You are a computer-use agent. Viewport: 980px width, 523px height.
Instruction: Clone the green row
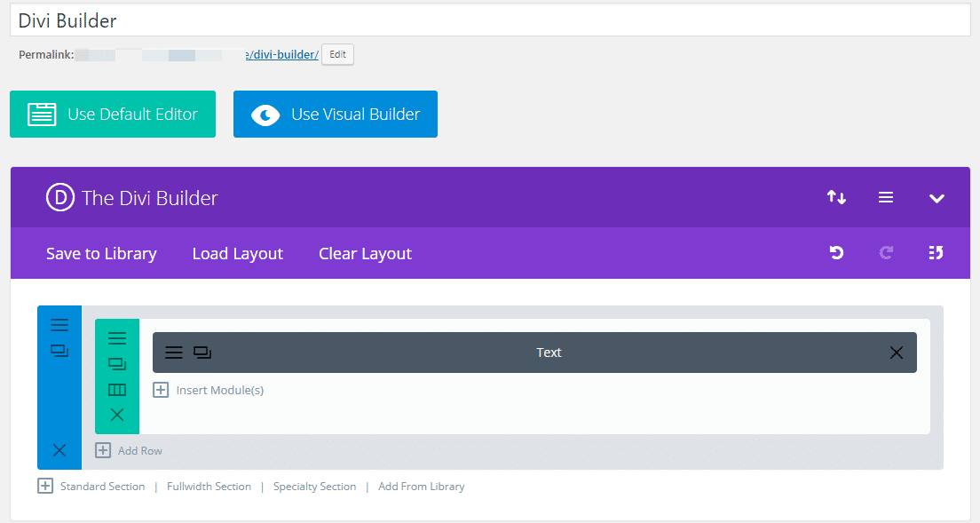point(117,364)
